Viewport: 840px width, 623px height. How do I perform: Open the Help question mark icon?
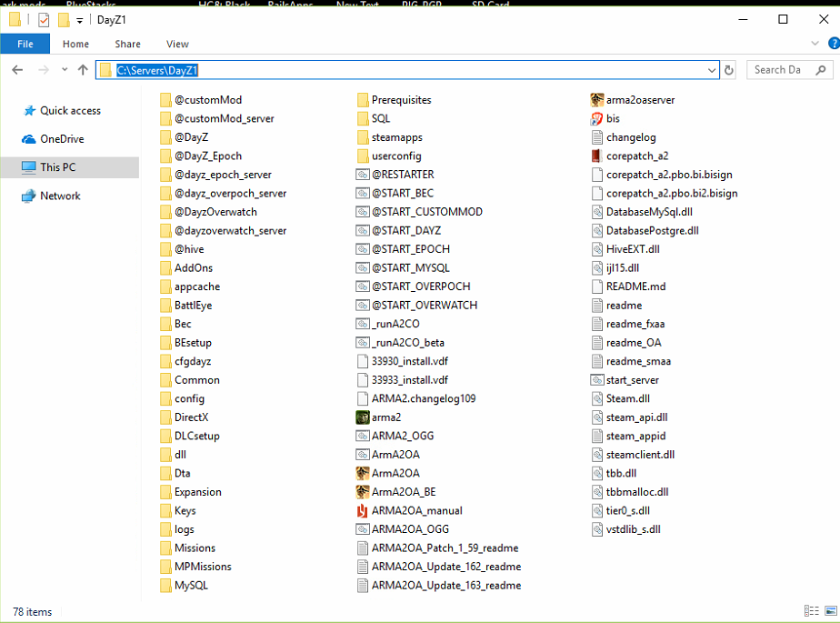834,44
